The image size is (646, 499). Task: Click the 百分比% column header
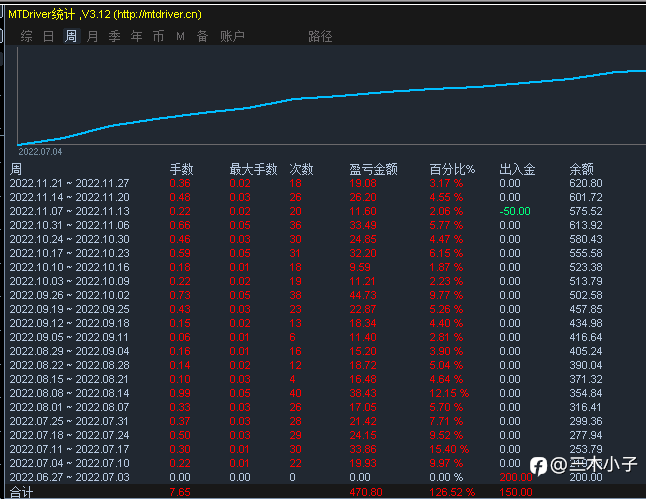(x=452, y=169)
